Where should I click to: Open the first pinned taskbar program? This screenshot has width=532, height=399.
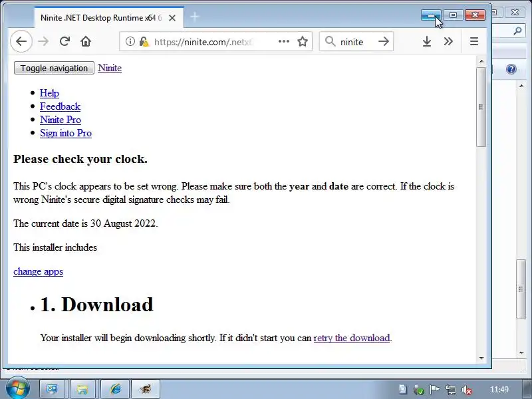53,389
